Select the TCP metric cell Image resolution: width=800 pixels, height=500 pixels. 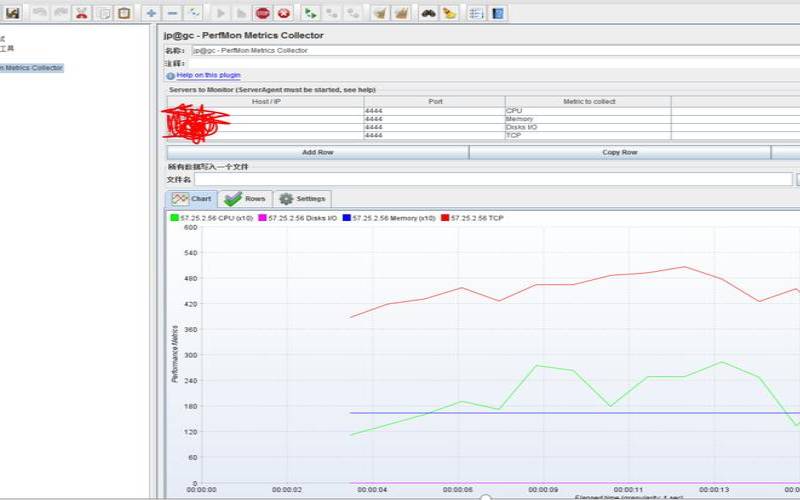(x=588, y=135)
